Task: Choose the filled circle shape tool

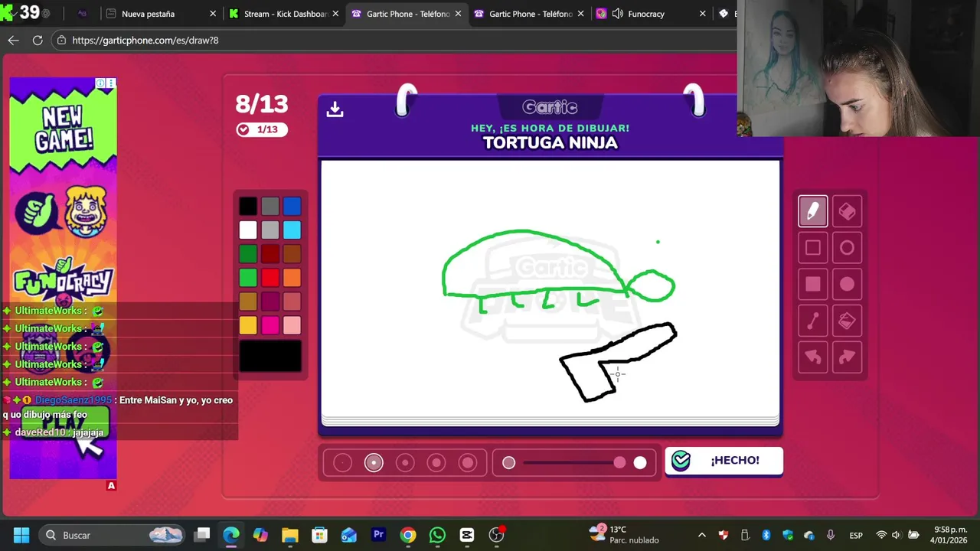Action: pos(847,285)
